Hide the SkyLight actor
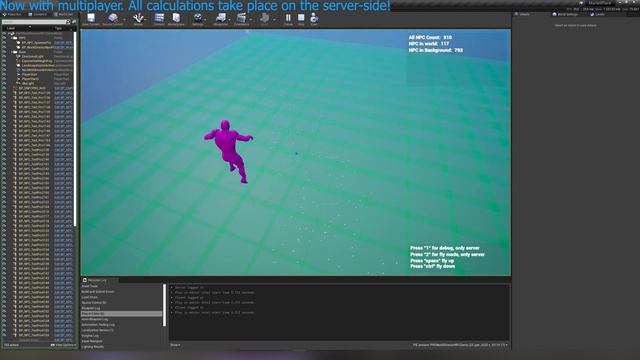Image resolution: width=640 pixels, height=360 pixels. (4, 83)
